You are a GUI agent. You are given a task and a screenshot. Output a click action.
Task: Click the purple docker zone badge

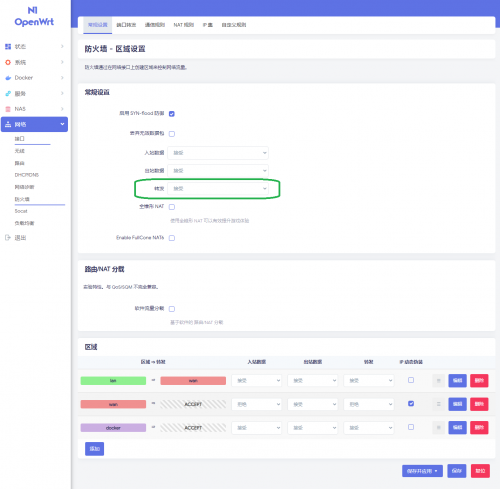click(x=113, y=428)
